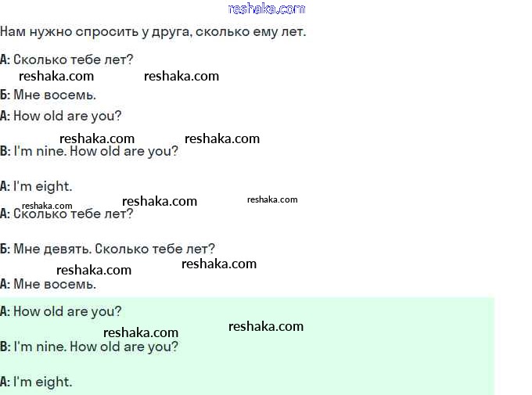Select the line "Б: Мне восемь."
532x395 pixels.
[x=49, y=95]
